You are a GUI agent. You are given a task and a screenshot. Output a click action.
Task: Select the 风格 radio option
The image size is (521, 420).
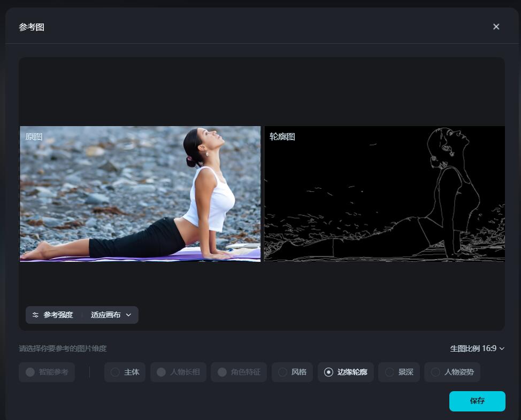tap(293, 372)
